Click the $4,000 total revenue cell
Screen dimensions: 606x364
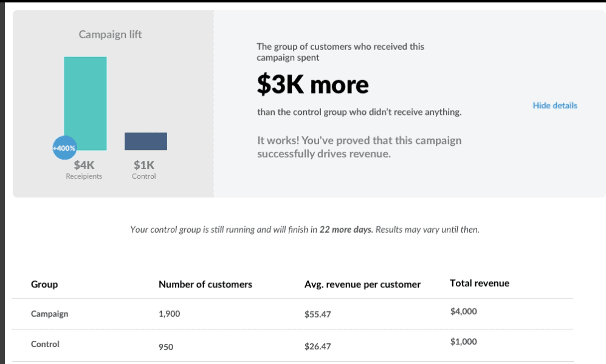coord(463,312)
